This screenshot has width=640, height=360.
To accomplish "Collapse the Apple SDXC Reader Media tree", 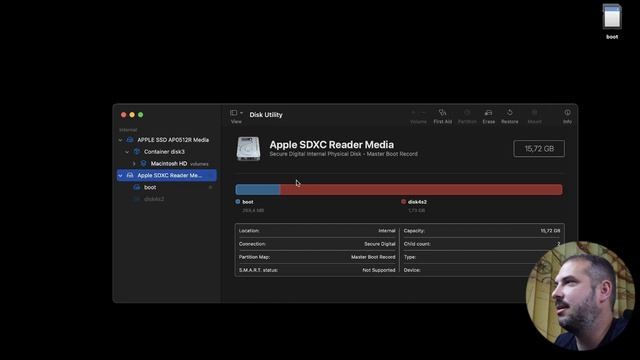I will [120, 176].
